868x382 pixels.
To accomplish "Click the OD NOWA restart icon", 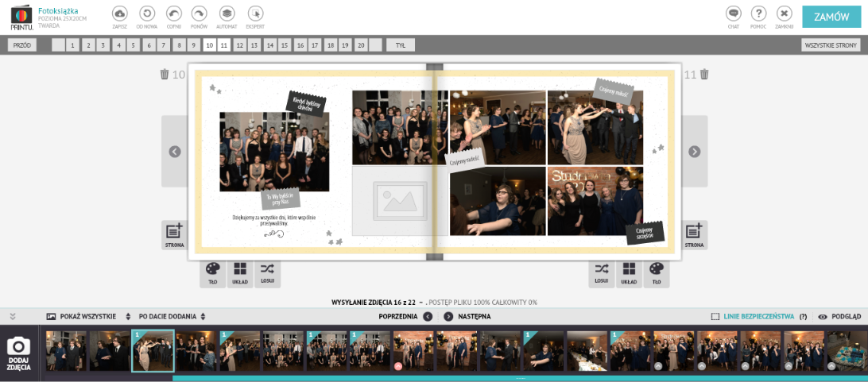I will point(147,14).
